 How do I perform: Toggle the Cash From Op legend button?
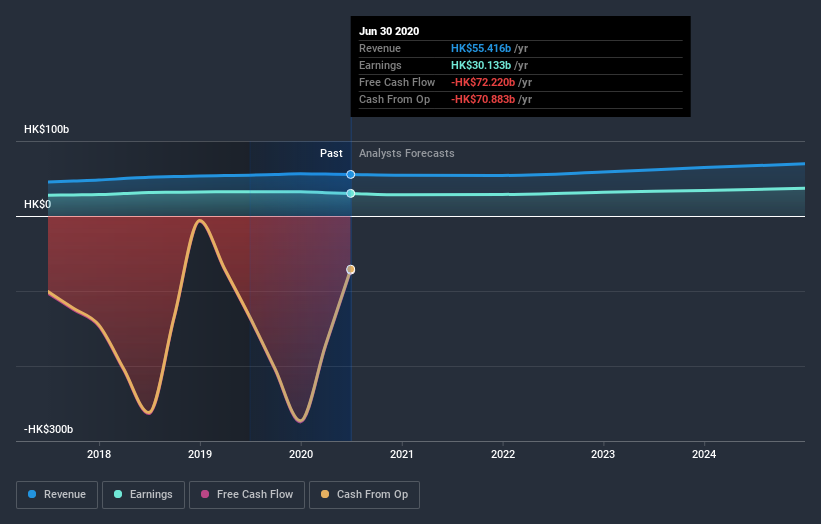pyautogui.click(x=364, y=495)
